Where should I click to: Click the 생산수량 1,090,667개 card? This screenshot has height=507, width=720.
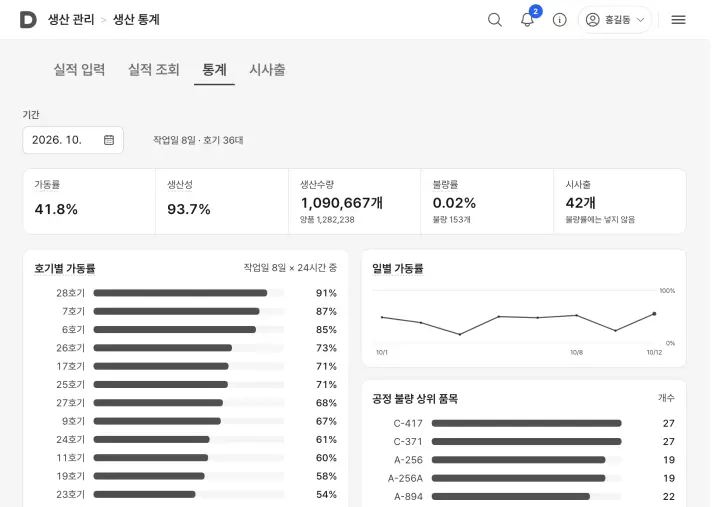tap(354, 201)
